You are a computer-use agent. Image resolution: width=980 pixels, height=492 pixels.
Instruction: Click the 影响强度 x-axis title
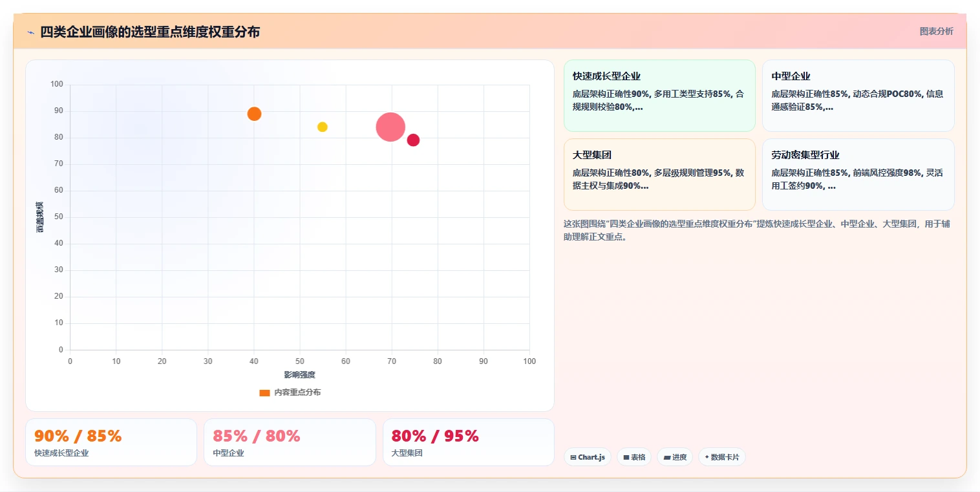[300, 375]
